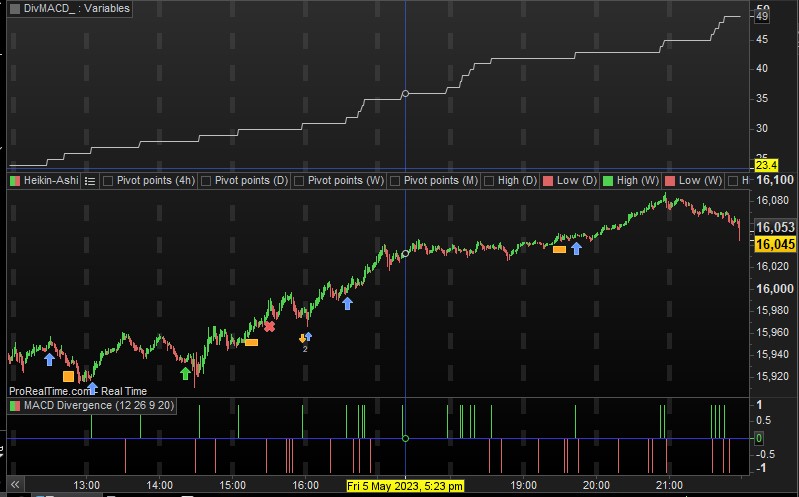Select orange rectangle marker near 15:15
Viewport: 799px width, 497px height.
point(251,343)
